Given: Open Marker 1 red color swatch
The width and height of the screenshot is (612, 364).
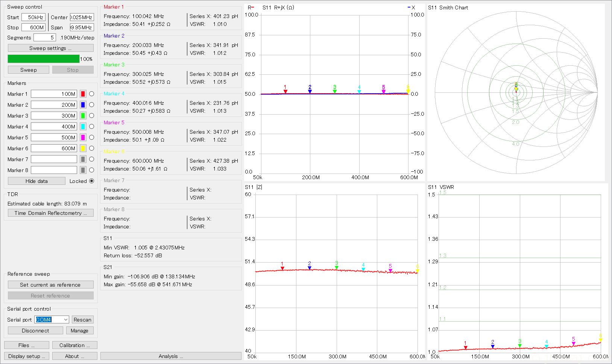Looking at the screenshot, I should click(83, 94).
